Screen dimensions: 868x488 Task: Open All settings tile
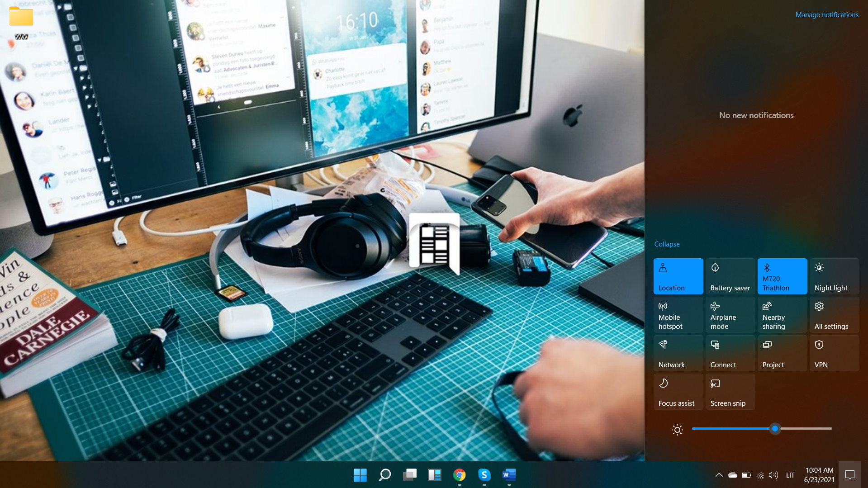coord(835,315)
